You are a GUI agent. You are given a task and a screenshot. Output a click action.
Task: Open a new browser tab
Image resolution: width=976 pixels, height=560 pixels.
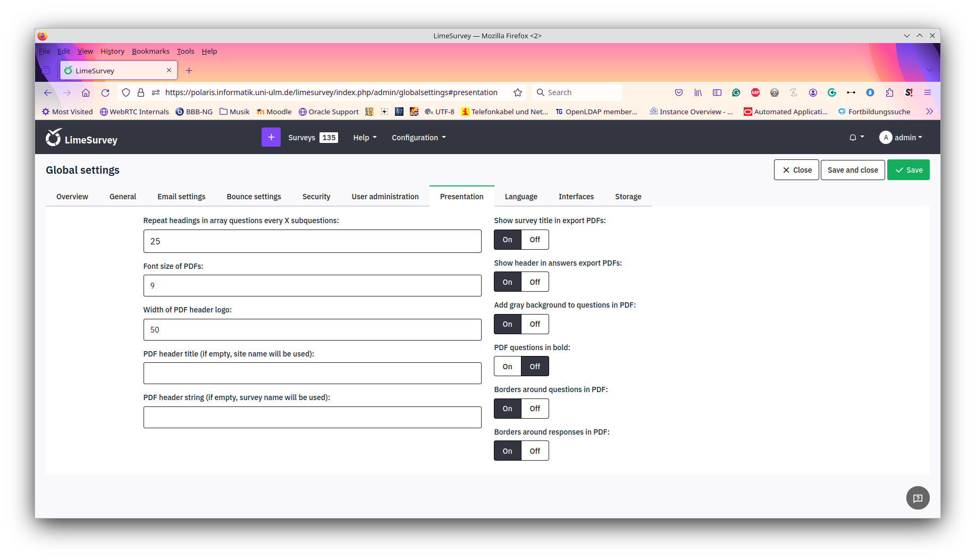coord(189,71)
